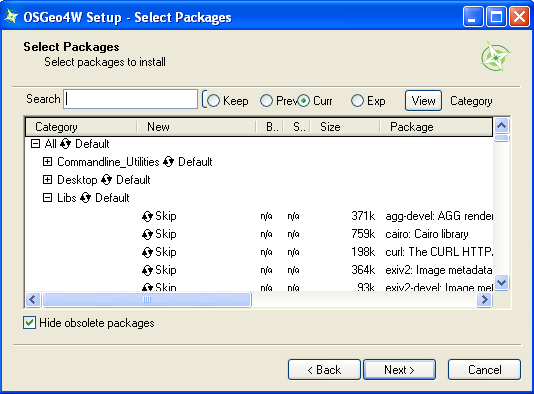Click the Size column header

tap(345, 127)
